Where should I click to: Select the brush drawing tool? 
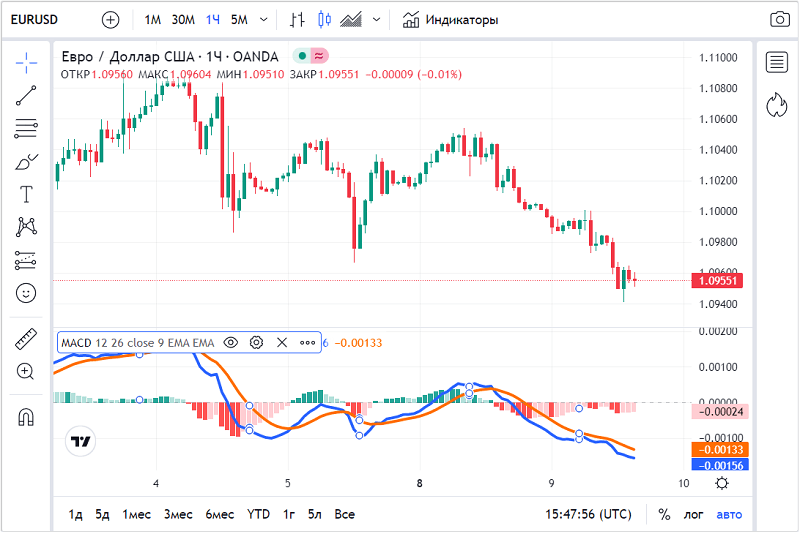coord(26,162)
